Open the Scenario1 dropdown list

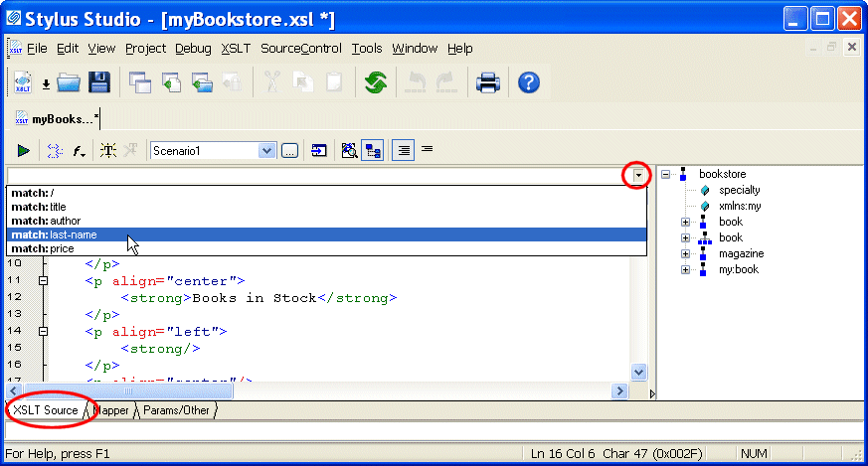tap(266, 151)
